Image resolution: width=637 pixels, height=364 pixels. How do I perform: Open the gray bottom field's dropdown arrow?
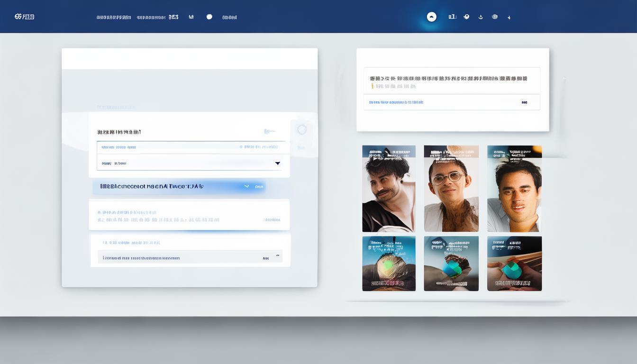(278, 255)
